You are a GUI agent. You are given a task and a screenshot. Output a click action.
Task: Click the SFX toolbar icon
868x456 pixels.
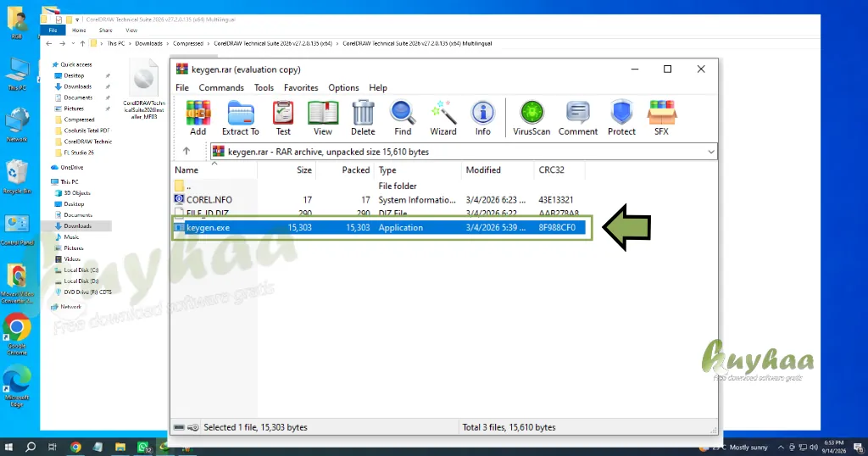pyautogui.click(x=661, y=118)
